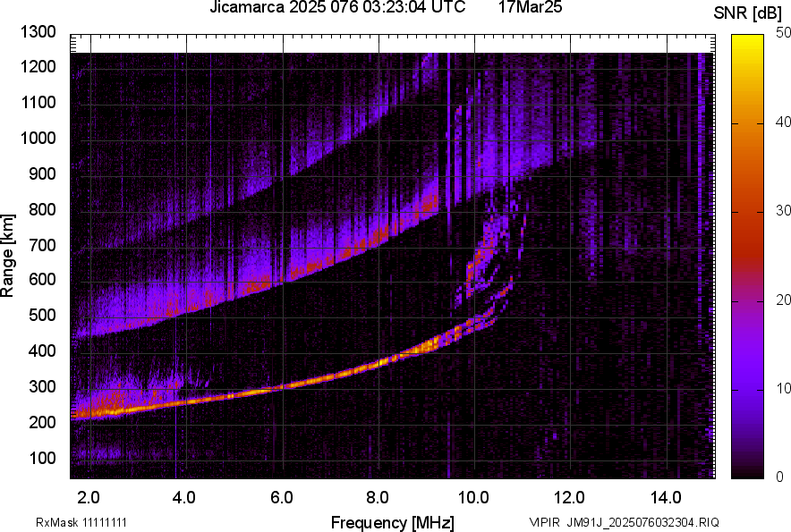The width and height of the screenshot is (791, 532).
Task: Click the colorbar tick label '40'
Action: click(783, 122)
